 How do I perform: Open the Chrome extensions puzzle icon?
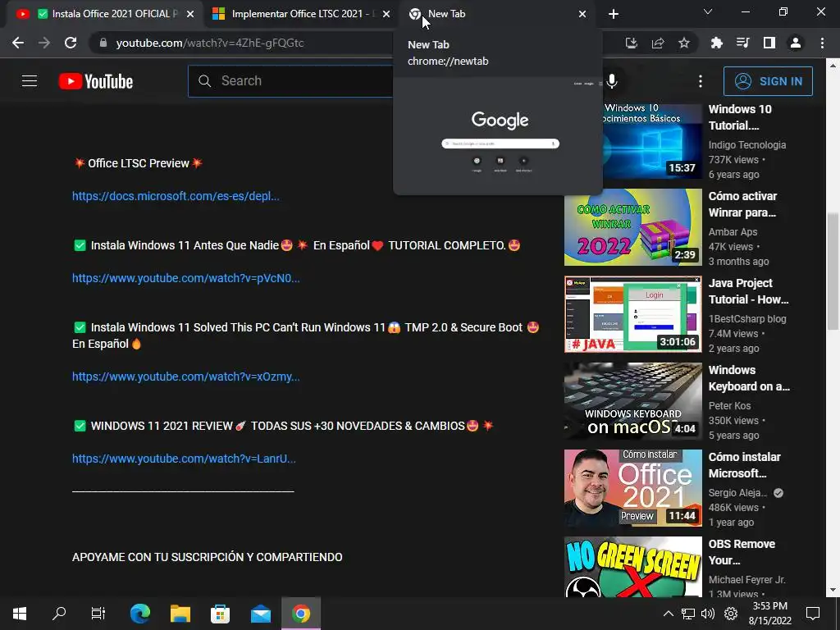click(x=716, y=43)
